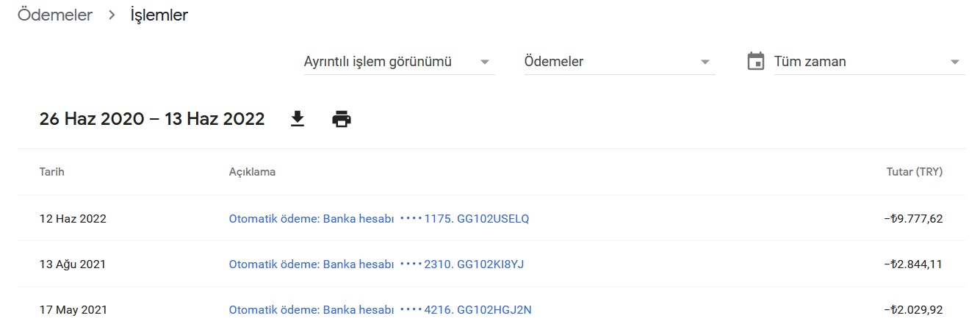Click the arrow of the Ödemeler filter
This screenshot has width=980, height=335.
click(705, 62)
